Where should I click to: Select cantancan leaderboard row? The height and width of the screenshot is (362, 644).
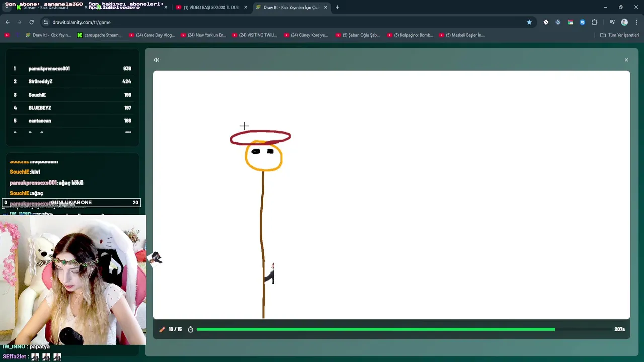tap(72, 121)
